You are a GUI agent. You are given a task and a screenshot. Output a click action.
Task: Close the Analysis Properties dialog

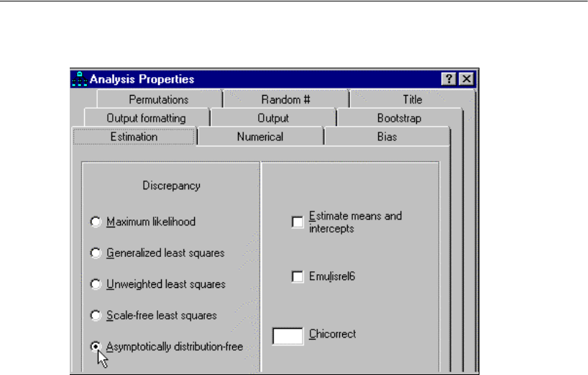pyautogui.click(x=467, y=79)
